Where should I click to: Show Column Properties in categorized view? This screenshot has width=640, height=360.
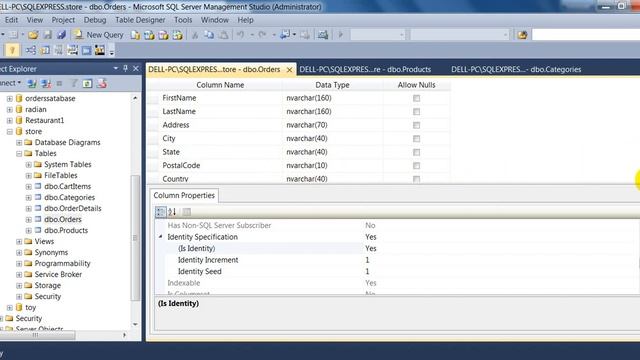(x=160, y=212)
